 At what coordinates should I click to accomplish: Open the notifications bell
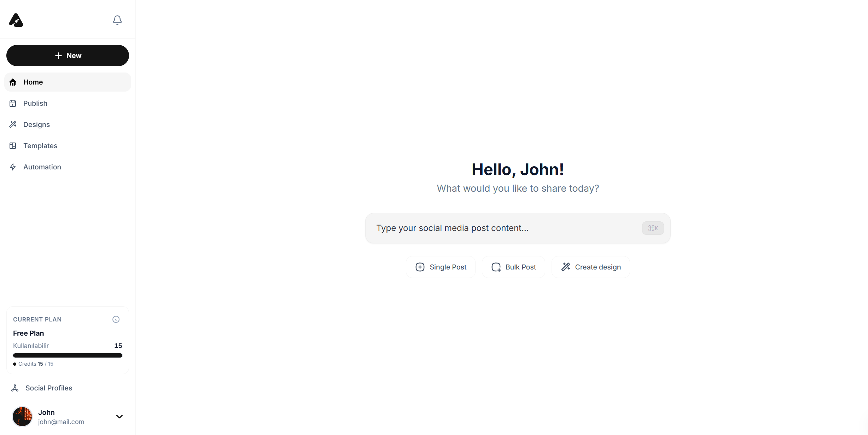click(117, 20)
